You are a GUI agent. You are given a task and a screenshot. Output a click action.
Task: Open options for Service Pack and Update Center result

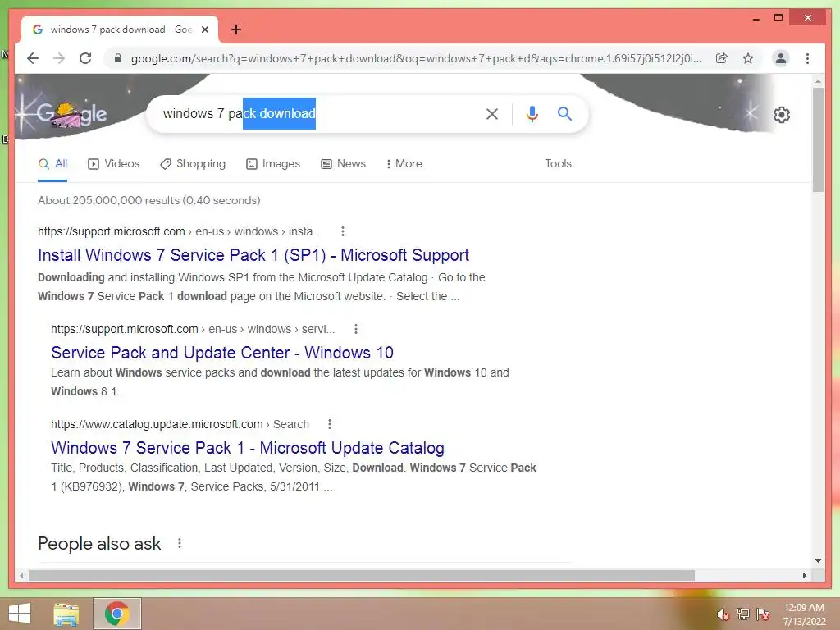pos(356,329)
